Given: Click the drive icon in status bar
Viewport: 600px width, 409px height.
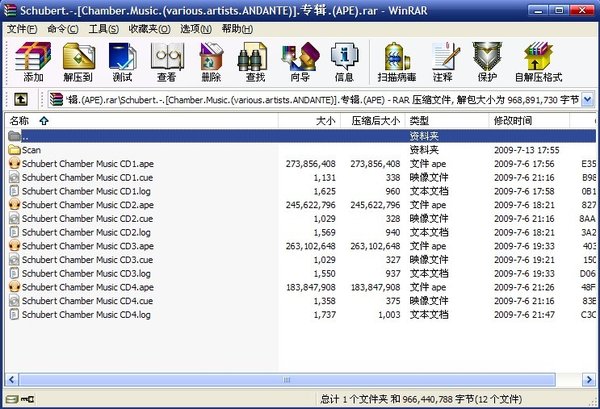Looking at the screenshot, I should pyautogui.click(x=12, y=399).
